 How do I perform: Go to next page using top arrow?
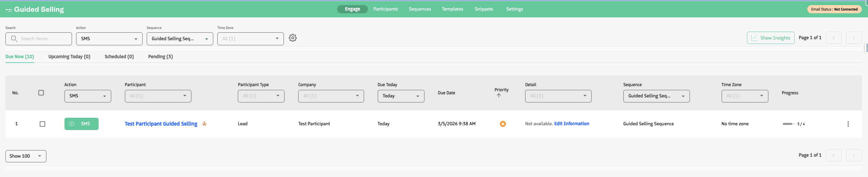[x=853, y=38]
